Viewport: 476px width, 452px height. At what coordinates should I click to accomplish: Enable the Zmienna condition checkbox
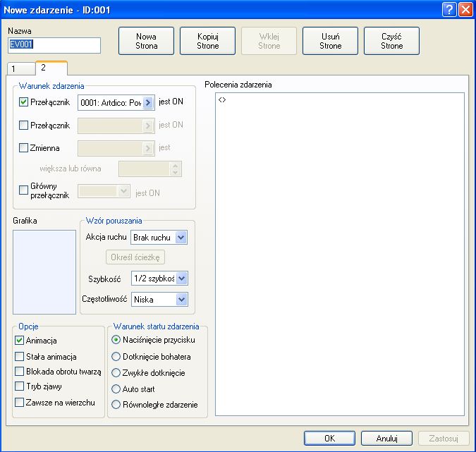pyautogui.click(x=24, y=148)
